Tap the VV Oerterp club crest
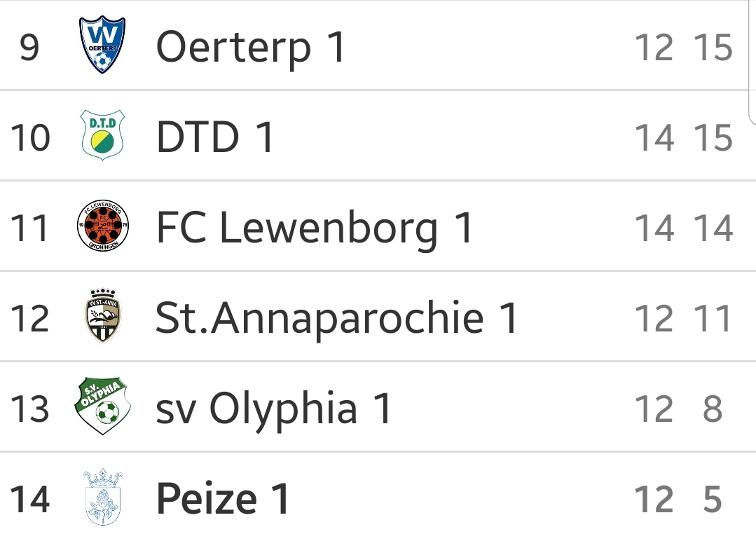The height and width of the screenshot is (541, 756). click(102, 44)
